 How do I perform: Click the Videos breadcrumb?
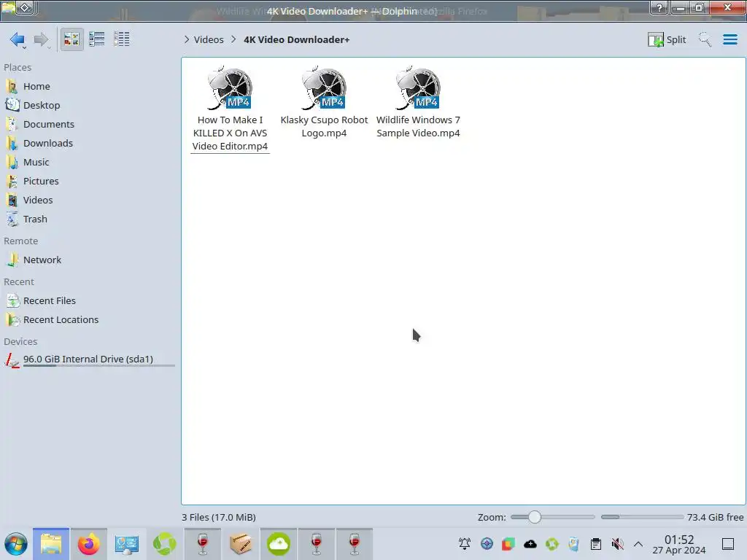tap(209, 39)
